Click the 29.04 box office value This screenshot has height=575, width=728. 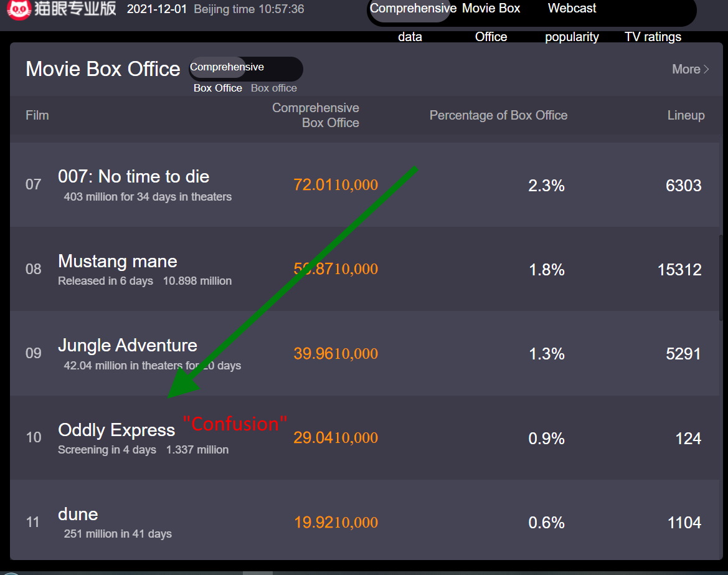(336, 437)
